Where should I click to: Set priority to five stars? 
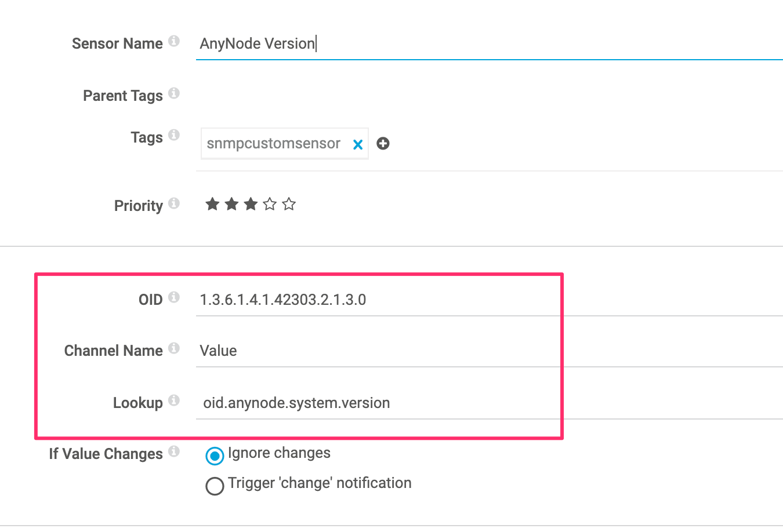point(289,204)
